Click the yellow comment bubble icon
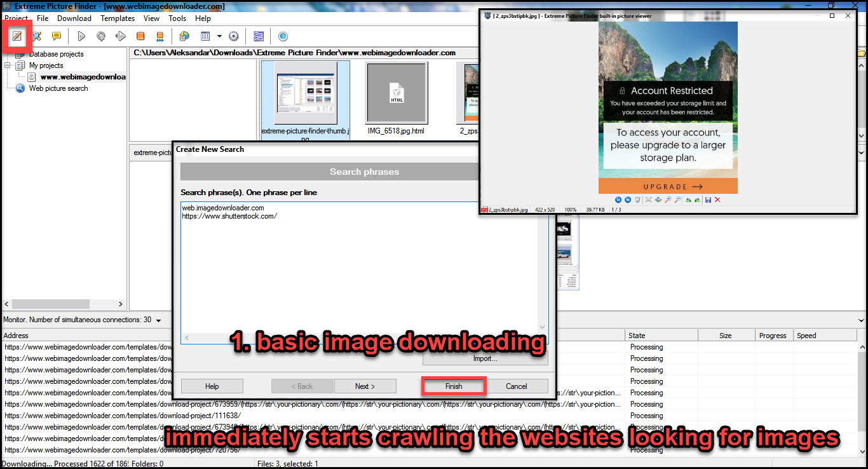 point(57,36)
